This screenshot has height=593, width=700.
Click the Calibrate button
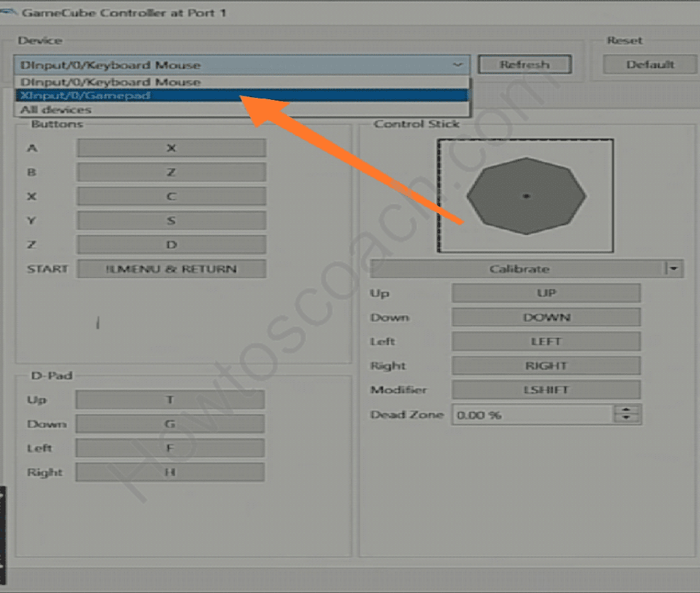tap(518, 269)
